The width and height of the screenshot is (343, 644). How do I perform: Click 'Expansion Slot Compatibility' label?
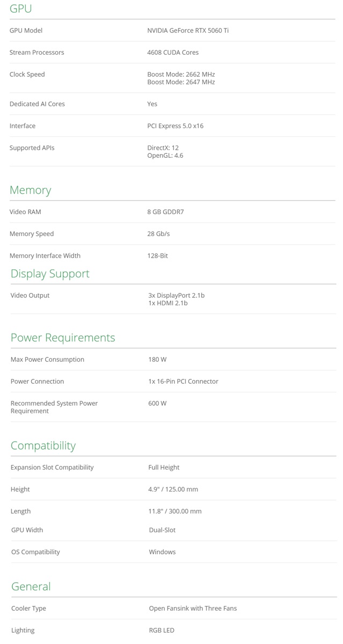pos(52,467)
